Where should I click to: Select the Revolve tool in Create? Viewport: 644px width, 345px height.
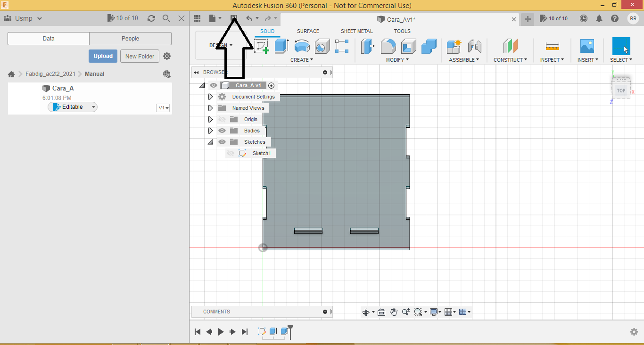(x=302, y=46)
